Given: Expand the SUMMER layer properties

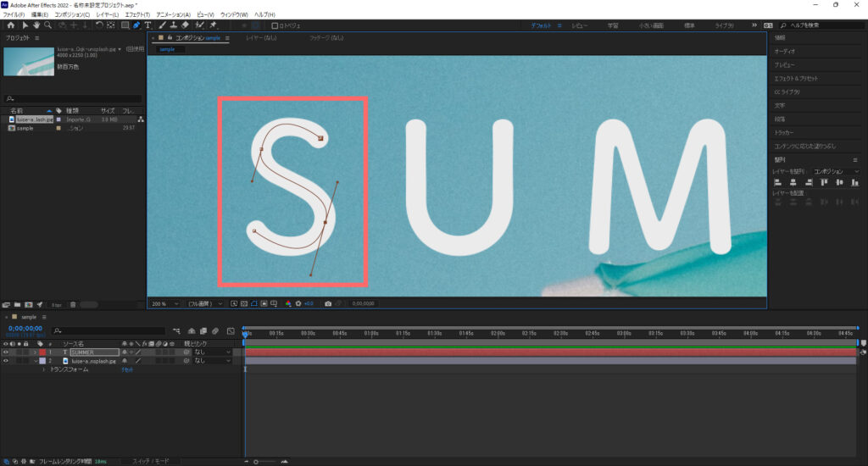Looking at the screenshot, I should click(x=35, y=352).
